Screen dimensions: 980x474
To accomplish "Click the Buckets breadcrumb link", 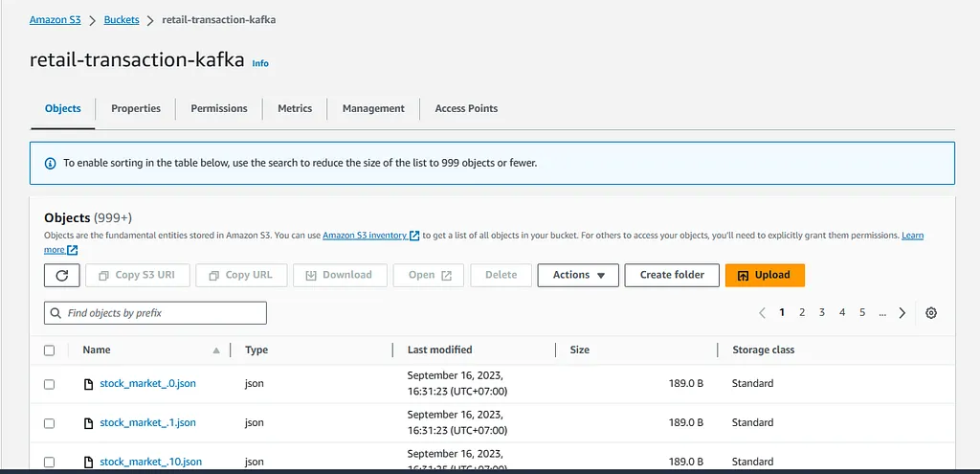I will (x=122, y=19).
